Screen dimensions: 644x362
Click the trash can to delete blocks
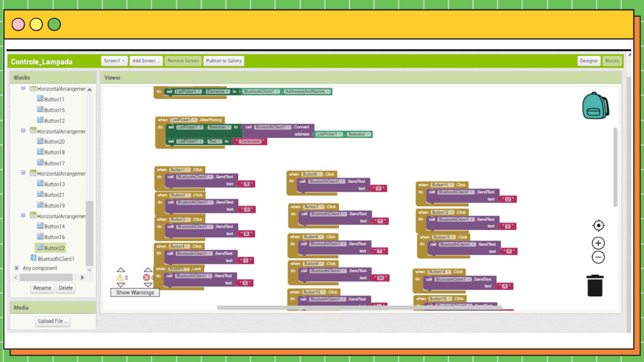coord(595,285)
